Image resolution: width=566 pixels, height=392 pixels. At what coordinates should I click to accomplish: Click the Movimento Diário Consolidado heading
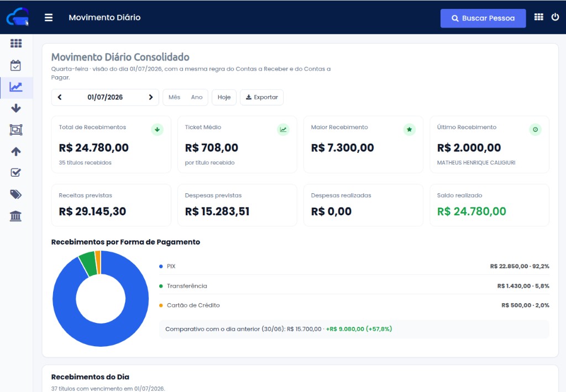click(x=120, y=57)
